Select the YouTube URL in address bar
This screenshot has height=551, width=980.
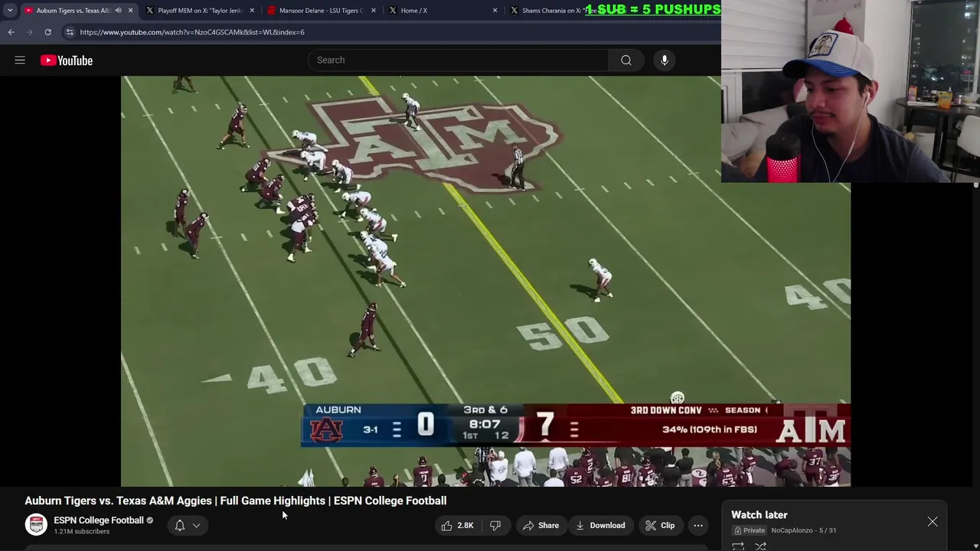(x=192, y=32)
